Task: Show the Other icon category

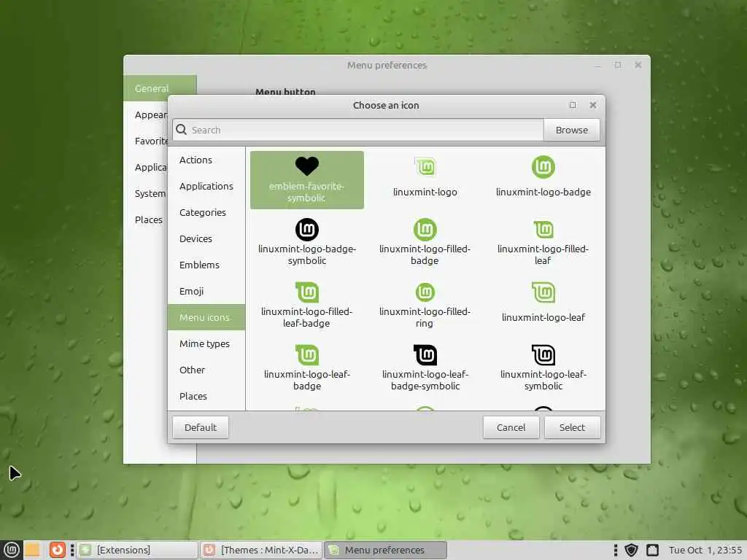Action: (206, 370)
